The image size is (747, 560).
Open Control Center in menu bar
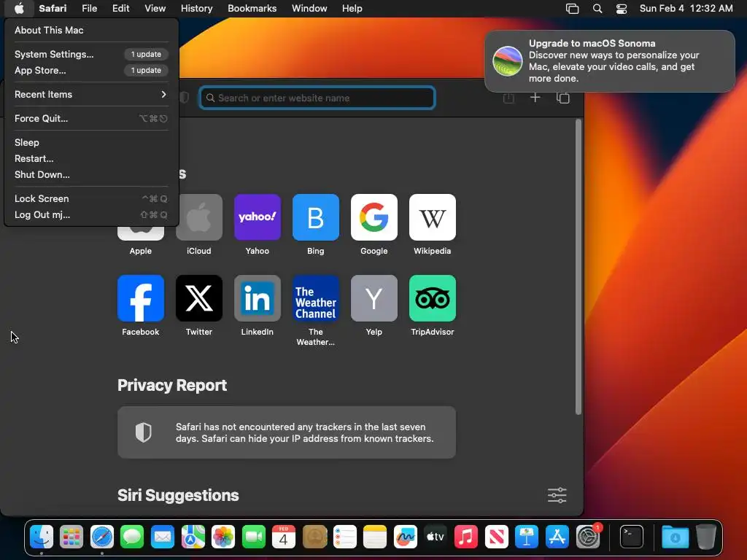(622, 9)
